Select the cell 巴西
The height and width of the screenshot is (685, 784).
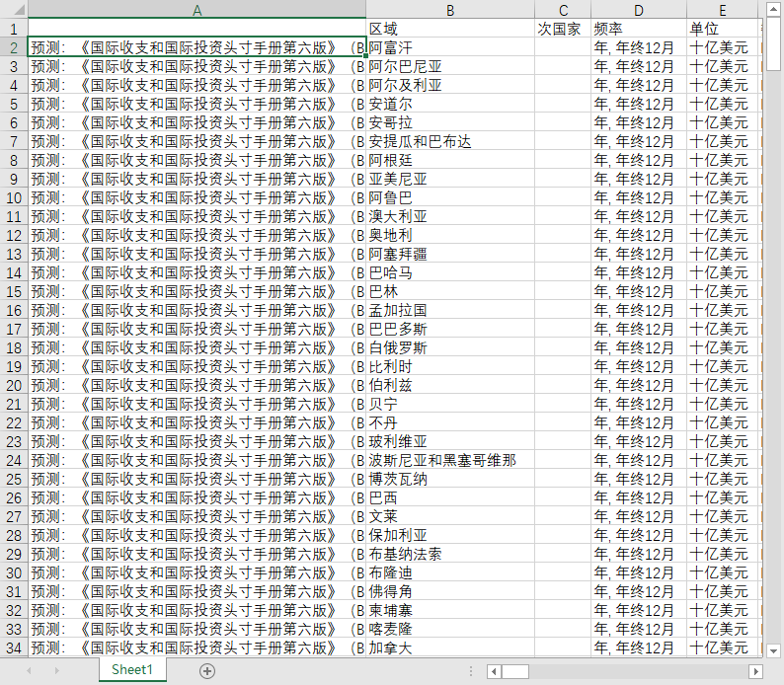click(x=450, y=497)
